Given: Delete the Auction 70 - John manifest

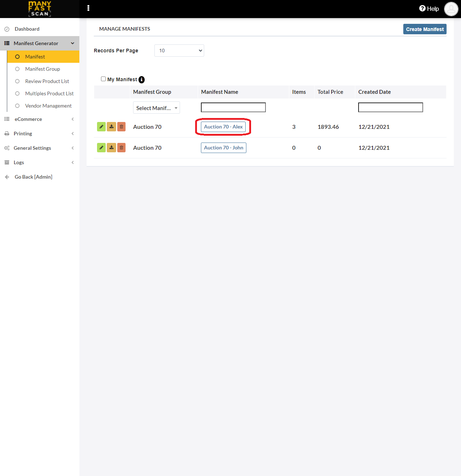Looking at the screenshot, I should tap(122, 148).
